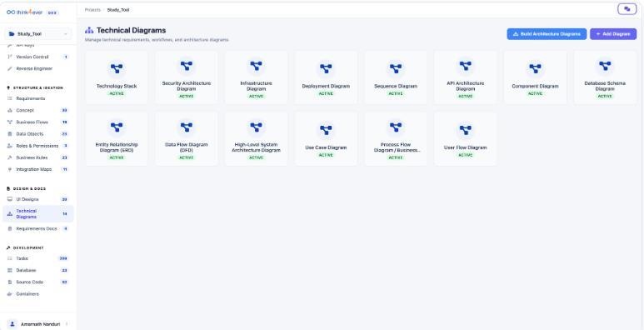Open the Sequence Diagram icon
Screen dimensions: 644x330
click(x=396, y=68)
